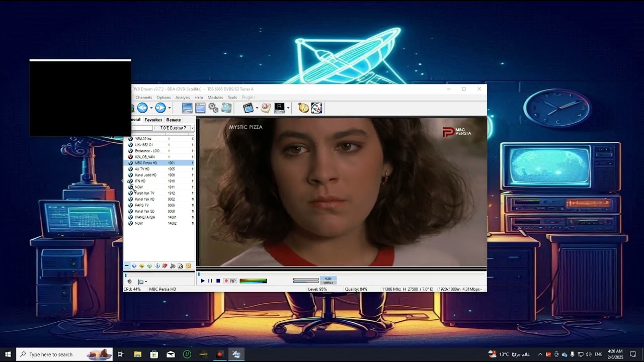This screenshot has height=362, width=644.
Task: Click the framed screen snapshot toolbar icon
Action: coord(226,108)
